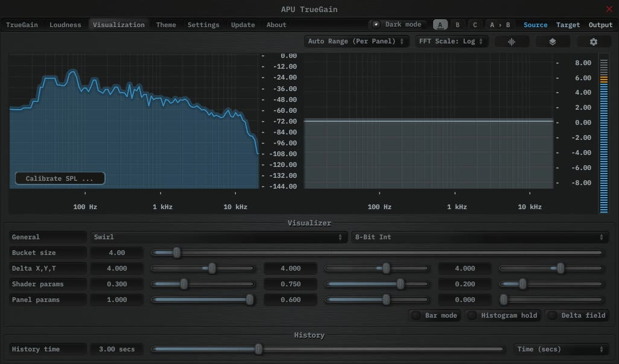This screenshot has width=619, height=364.
Task: Click the Shader params 0.200 value field
Action: click(x=465, y=284)
